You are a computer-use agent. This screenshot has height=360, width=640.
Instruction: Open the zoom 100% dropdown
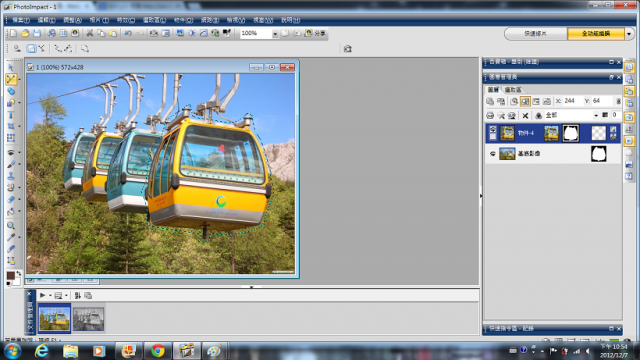275,34
